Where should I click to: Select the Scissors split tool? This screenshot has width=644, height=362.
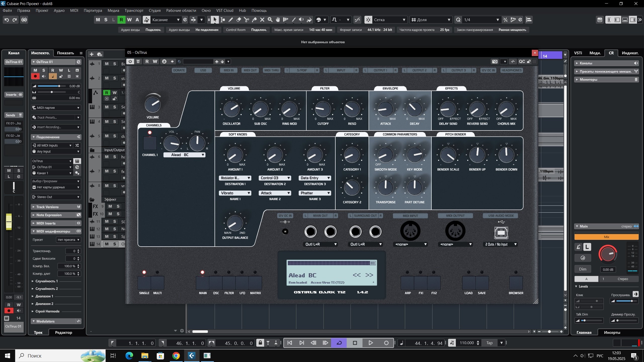pyautogui.click(x=246, y=20)
